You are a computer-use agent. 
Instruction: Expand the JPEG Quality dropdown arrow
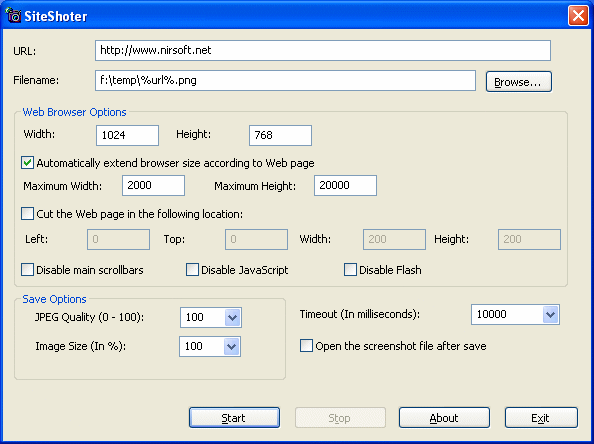pyautogui.click(x=232, y=317)
